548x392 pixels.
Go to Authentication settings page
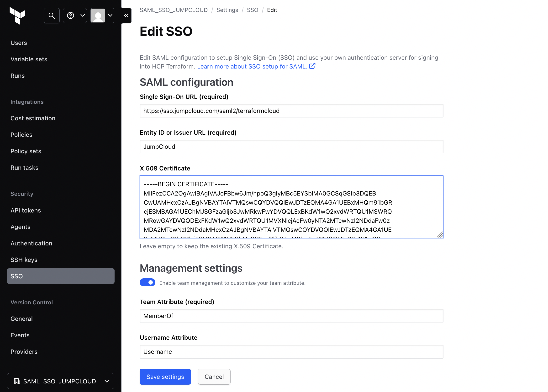[31, 243]
